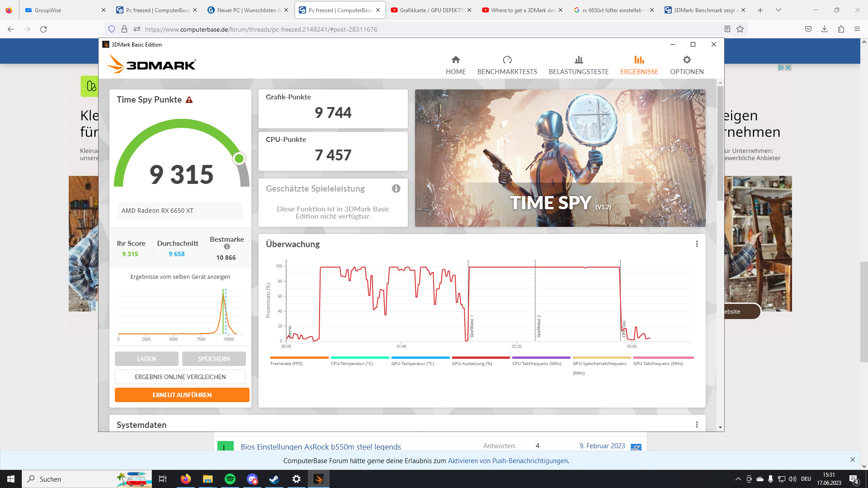
Task: Open Optionen gear icon
Action: (686, 60)
